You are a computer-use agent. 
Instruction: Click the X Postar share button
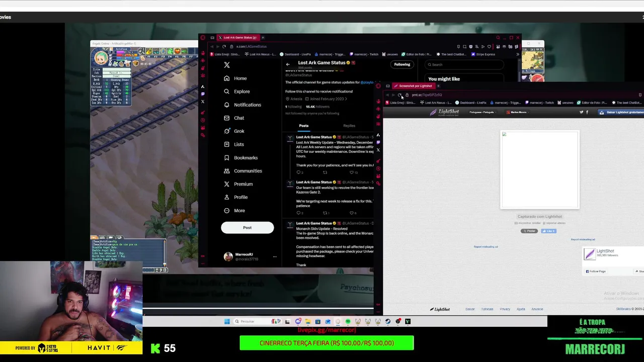point(529,231)
